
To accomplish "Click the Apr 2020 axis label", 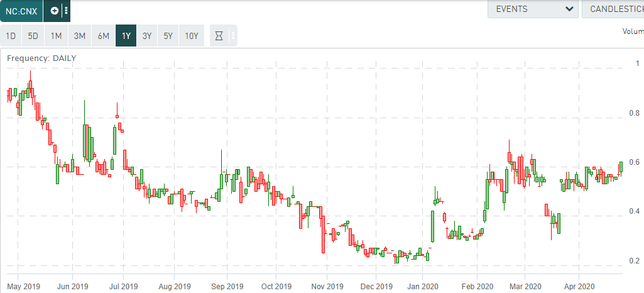I will click(579, 286).
